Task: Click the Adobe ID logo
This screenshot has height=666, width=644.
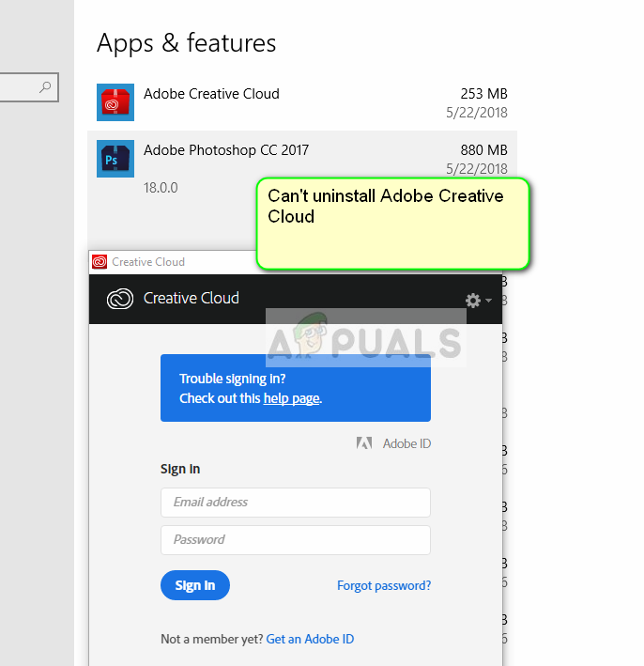Action: tap(364, 443)
